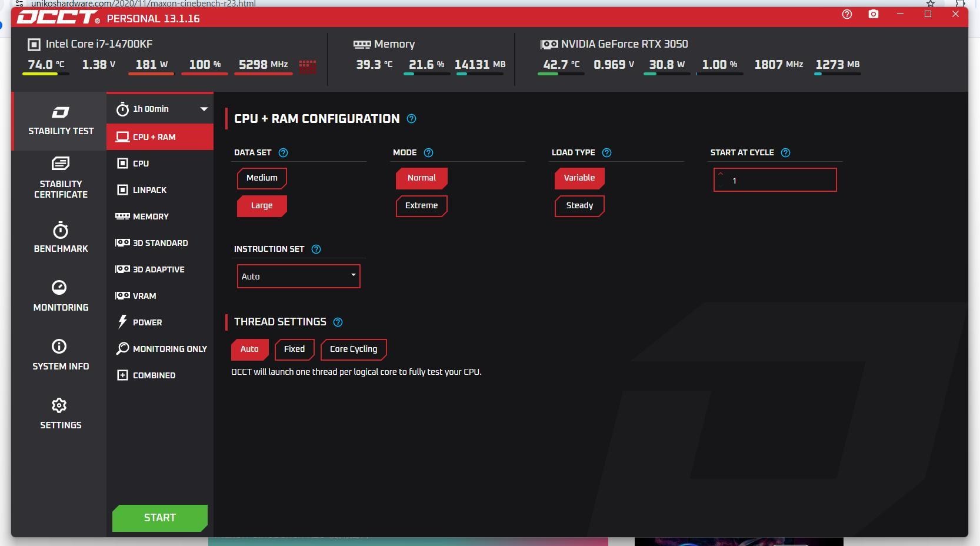This screenshot has height=546, width=980.
Task: Select the 3D Adaptive test
Action: point(160,269)
